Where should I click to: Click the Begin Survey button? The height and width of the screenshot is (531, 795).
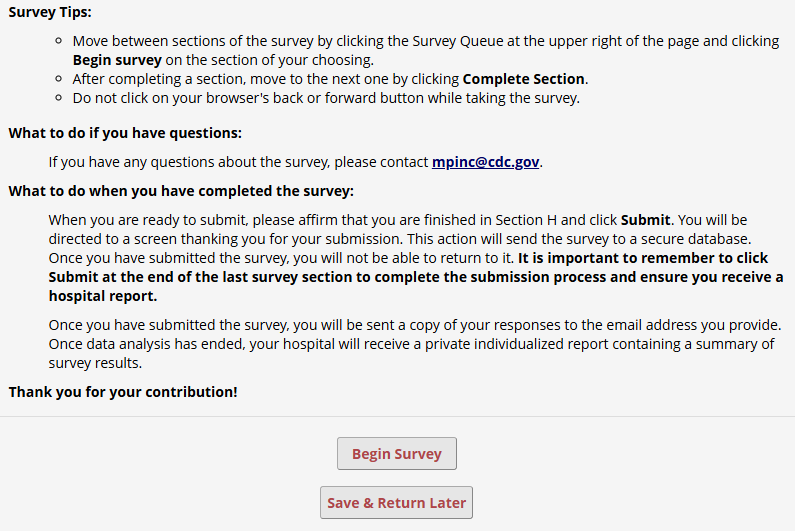(x=396, y=454)
